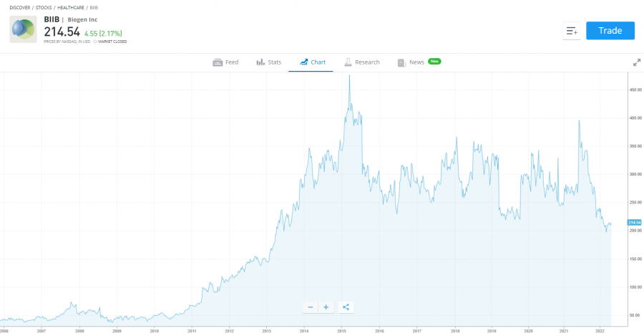Image resolution: width=644 pixels, height=336 pixels.
Task: Zoom out chart with minus button
Action: click(x=311, y=307)
